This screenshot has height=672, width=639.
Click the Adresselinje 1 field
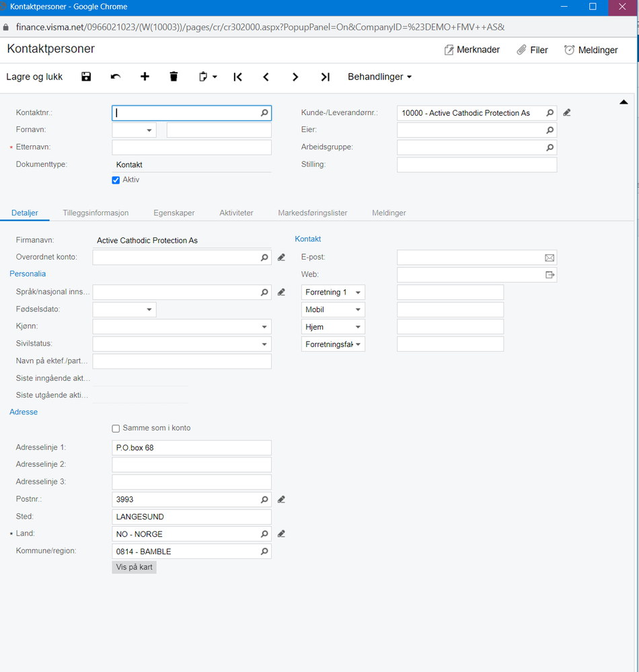[192, 447]
